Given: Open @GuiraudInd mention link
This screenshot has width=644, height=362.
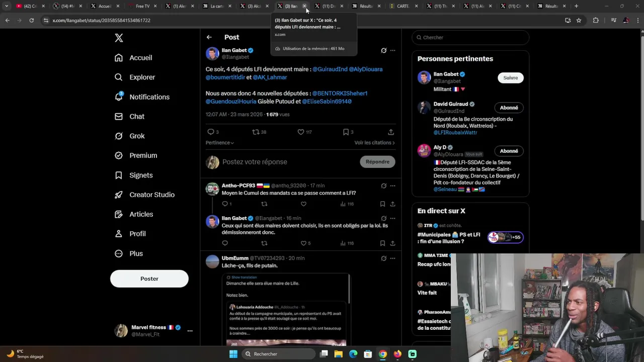Looking at the screenshot, I should (330, 69).
